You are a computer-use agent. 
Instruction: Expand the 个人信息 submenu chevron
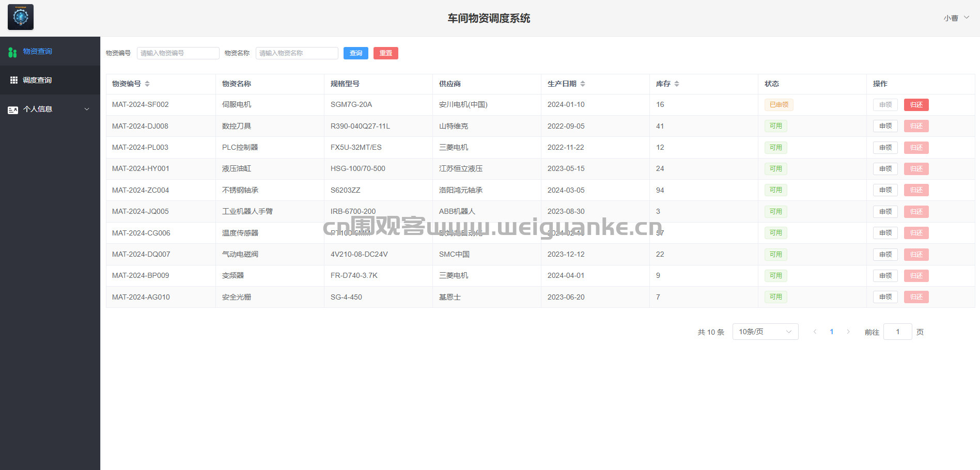tap(87, 109)
